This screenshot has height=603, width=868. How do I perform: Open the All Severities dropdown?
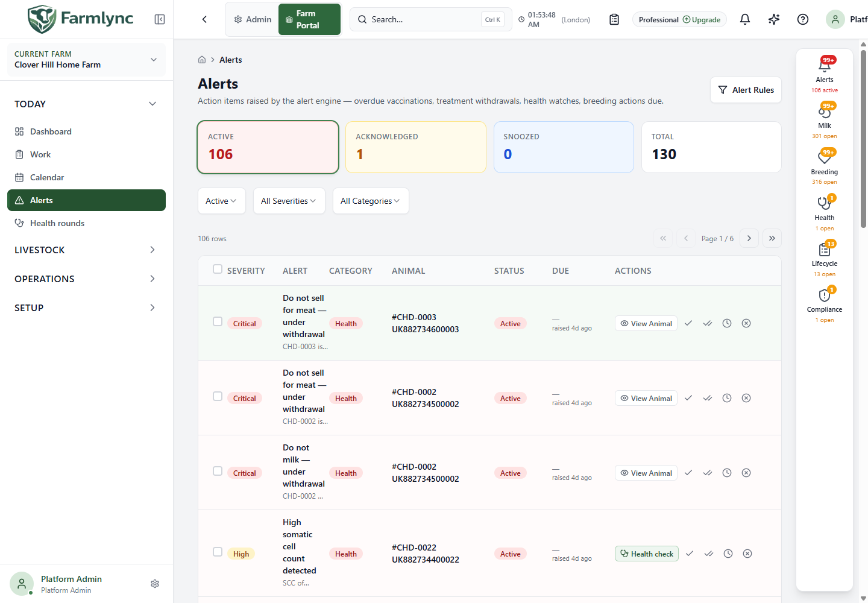(x=289, y=201)
